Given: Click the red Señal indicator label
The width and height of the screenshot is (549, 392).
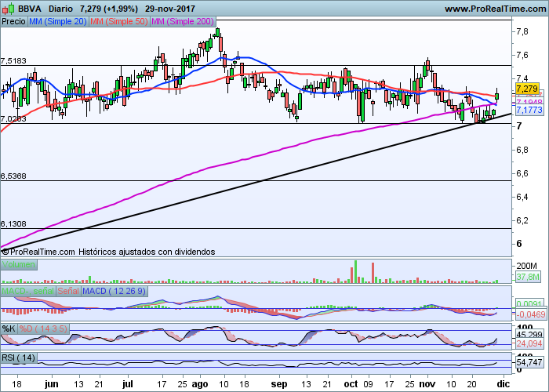Looking at the screenshot, I should (69, 292).
